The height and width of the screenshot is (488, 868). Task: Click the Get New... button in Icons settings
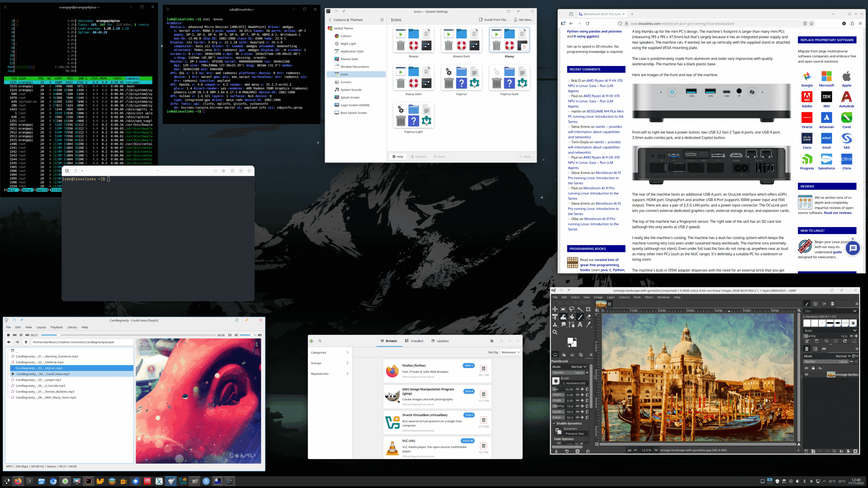pos(524,20)
